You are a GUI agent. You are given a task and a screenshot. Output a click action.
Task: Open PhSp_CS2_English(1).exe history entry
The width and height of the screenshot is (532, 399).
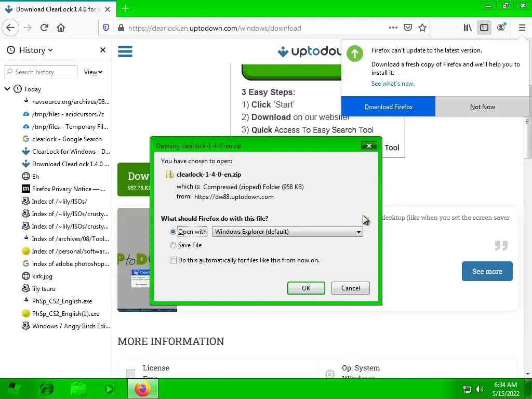(61, 313)
